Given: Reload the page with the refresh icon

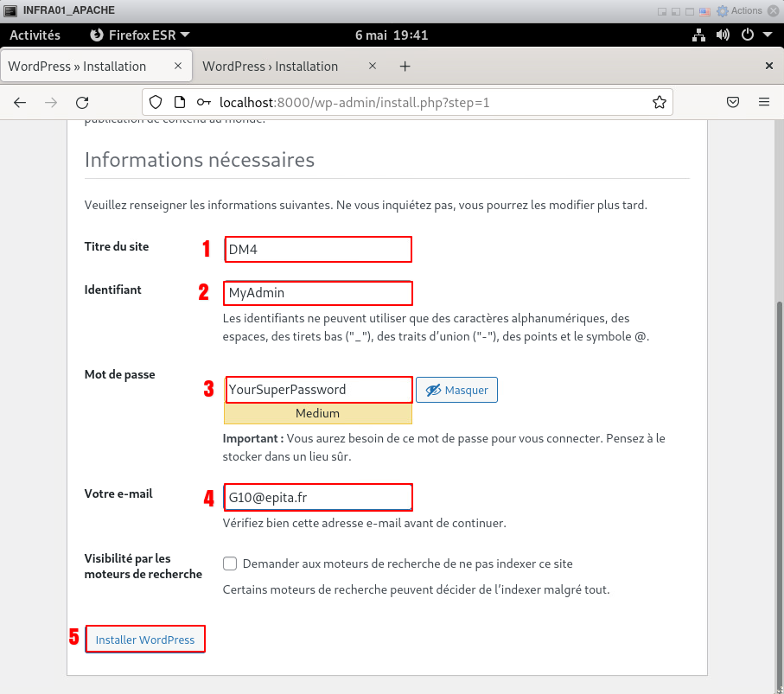Looking at the screenshot, I should coord(82,102).
